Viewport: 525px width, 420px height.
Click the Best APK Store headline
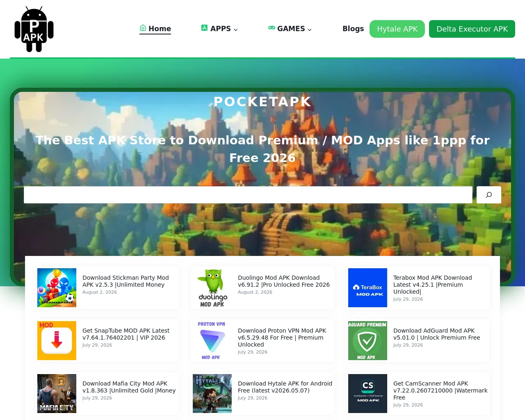click(262, 149)
